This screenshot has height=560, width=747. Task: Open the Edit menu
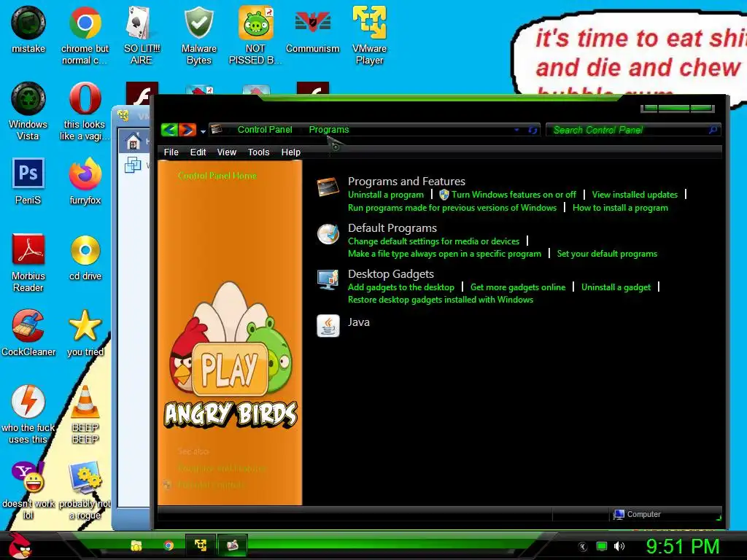[198, 152]
